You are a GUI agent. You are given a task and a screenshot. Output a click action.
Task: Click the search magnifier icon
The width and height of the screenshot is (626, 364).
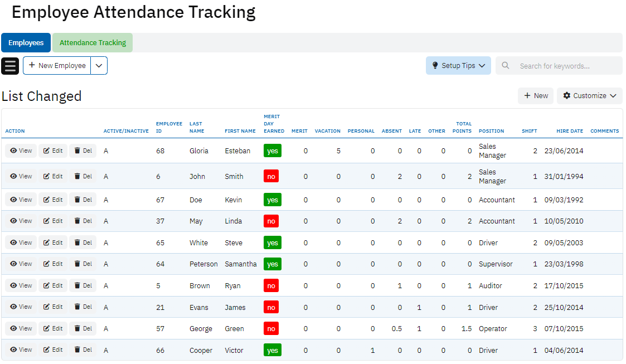click(506, 66)
